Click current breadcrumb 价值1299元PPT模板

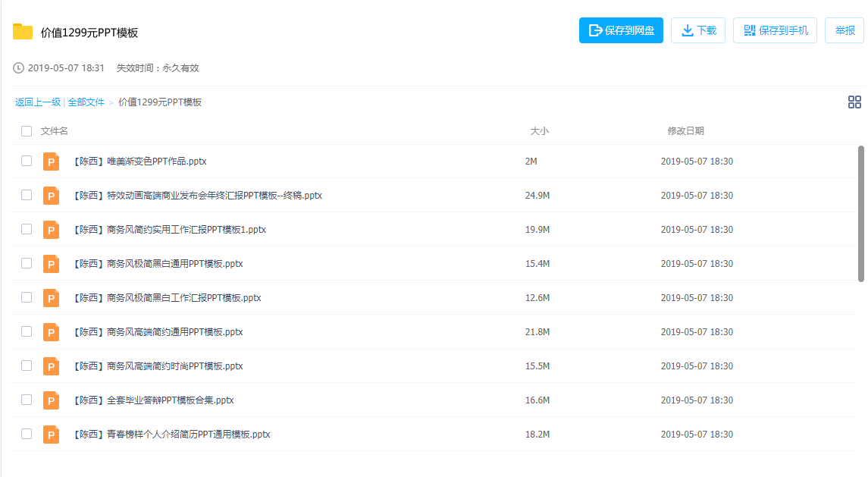(x=160, y=102)
